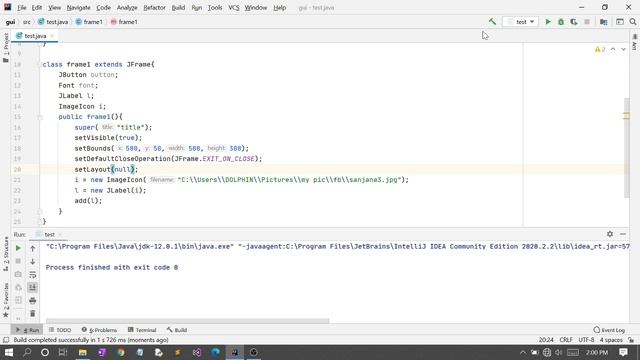Screen dimensions: 640x360
Task: Open the Refactor menu
Action: click(x=154, y=7)
